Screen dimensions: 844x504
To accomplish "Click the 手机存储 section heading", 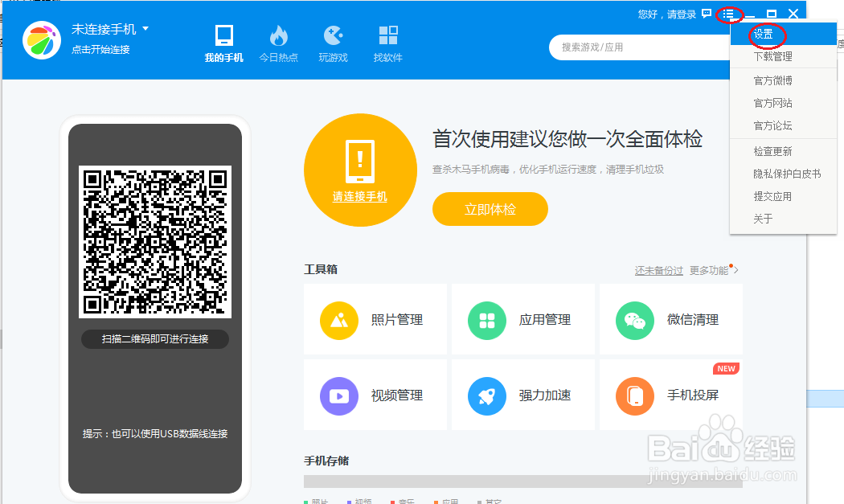I will pos(326,461).
